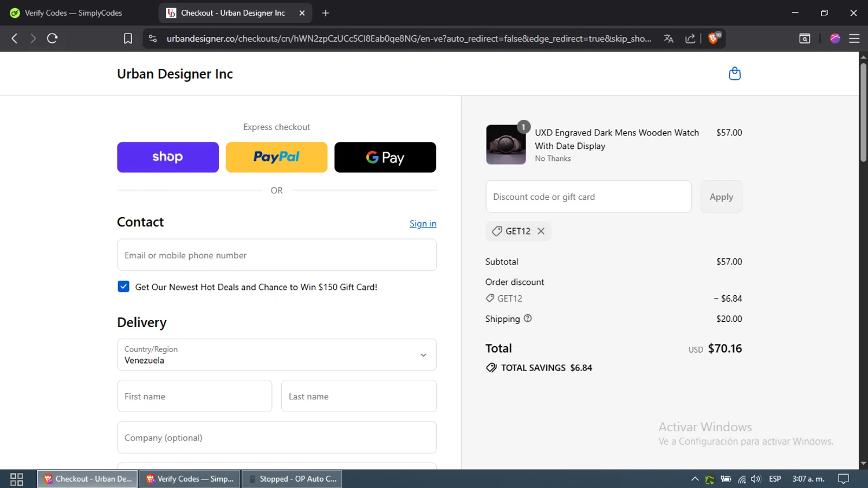Select Checkout - Urban De taskbar window
The height and width of the screenshot is (488, 868).
(88, 479)
